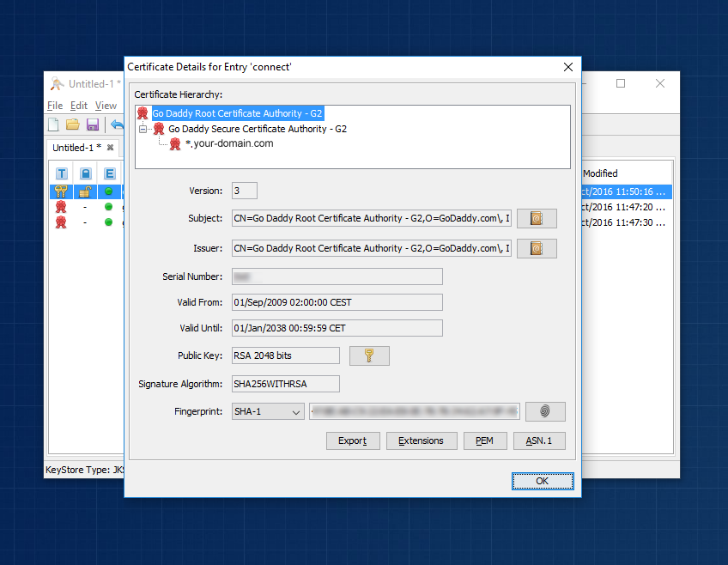This screenshot has height=565, width=728.
Task: Confirm with the OK button
Action: point(543,481)
